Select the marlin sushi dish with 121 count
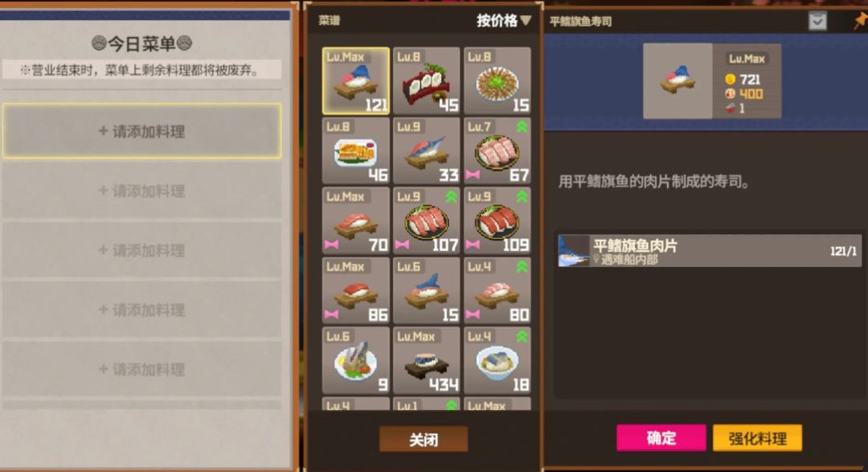Viewport: 868px width, 472px height. click(356, 81)
